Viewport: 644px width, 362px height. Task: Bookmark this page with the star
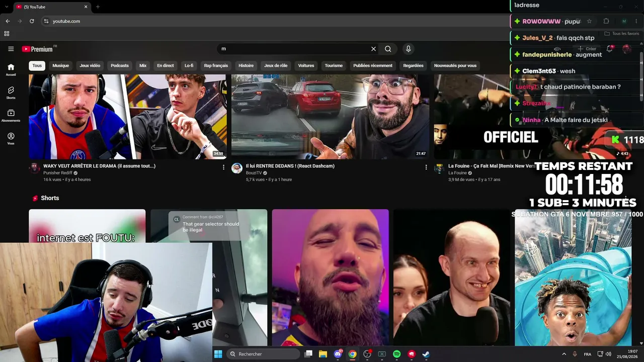click(x=589, y=21)
